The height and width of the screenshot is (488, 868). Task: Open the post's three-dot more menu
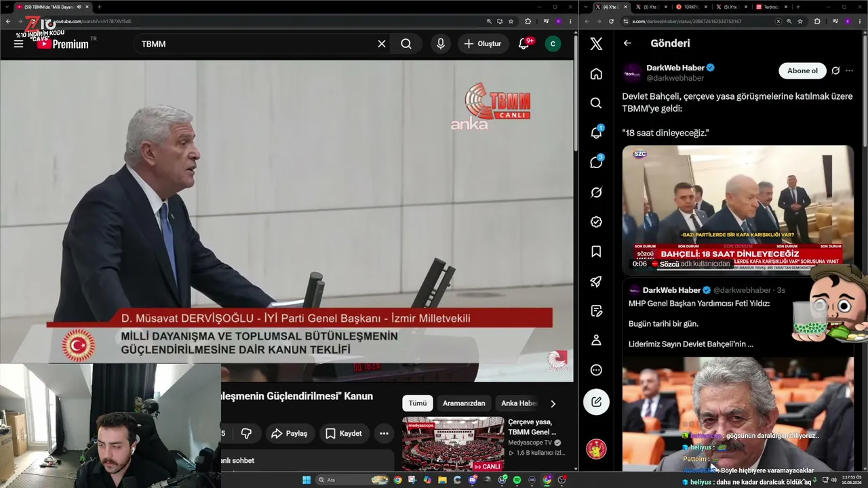tap(850, 70)
